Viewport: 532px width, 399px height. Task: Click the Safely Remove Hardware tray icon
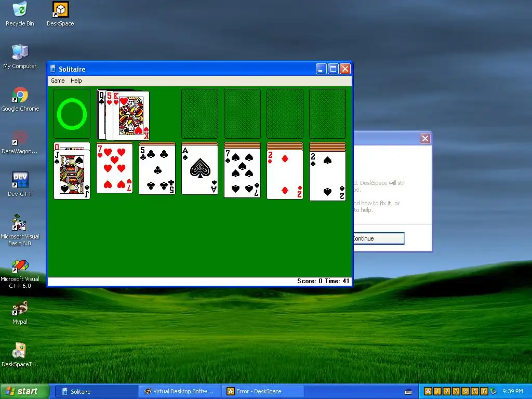pos(494,392)
